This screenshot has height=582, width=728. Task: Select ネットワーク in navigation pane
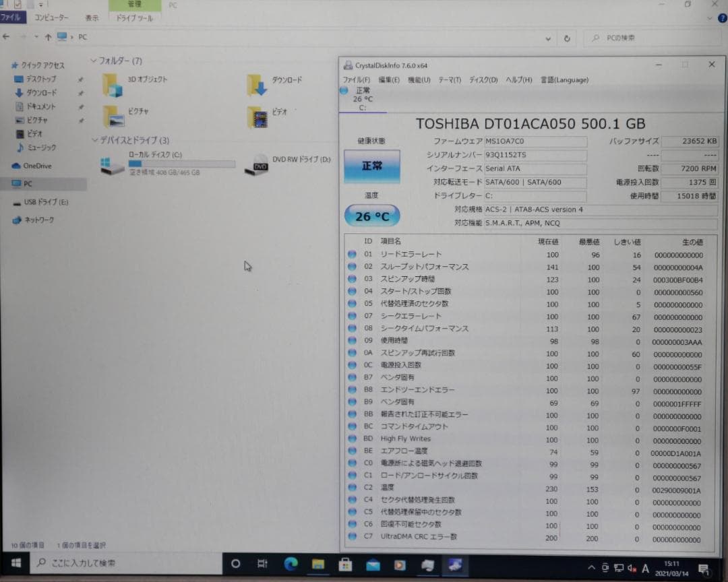(33, 220)
